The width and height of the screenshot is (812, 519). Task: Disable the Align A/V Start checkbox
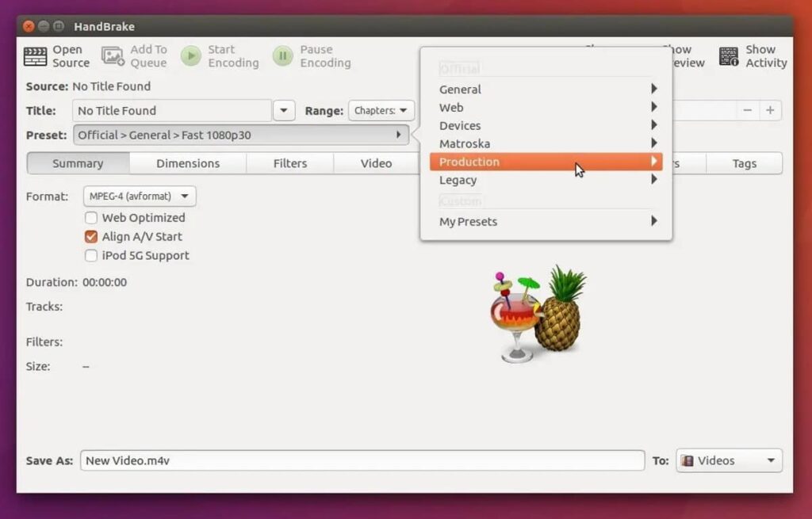point(91,236)
